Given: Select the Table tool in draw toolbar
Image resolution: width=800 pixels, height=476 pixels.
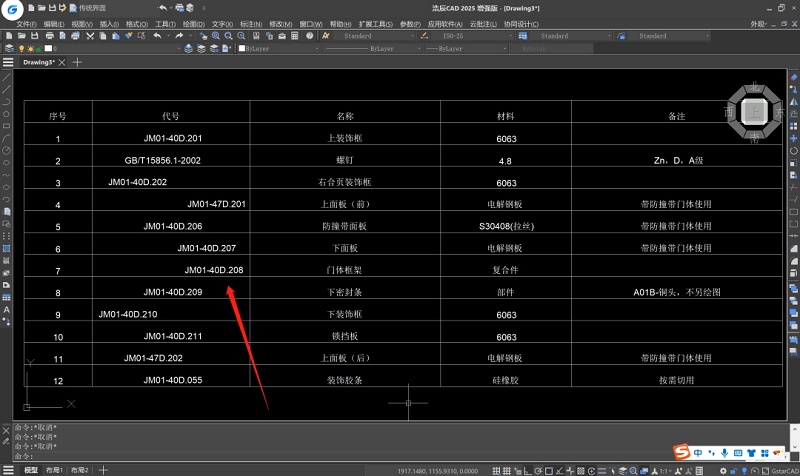Looking at the screenshot, I should (x=6, y=297).
